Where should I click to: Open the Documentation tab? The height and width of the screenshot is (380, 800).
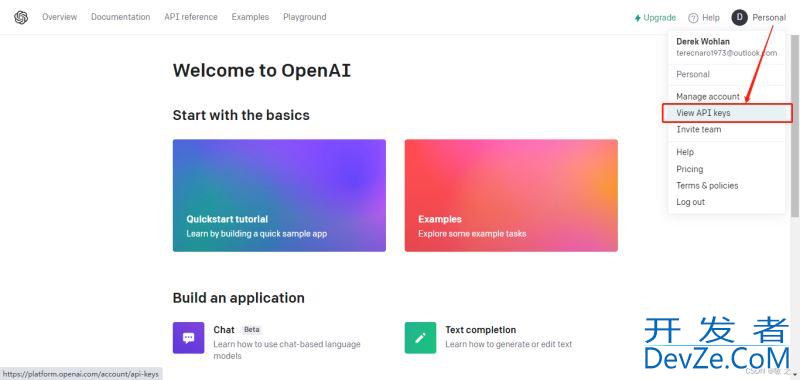tap(120, 17)
